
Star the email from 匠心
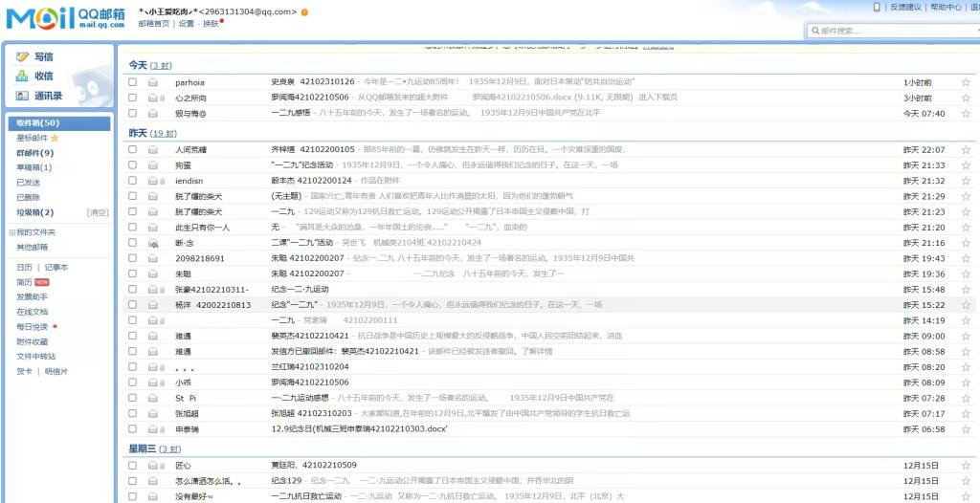[966, 466]
